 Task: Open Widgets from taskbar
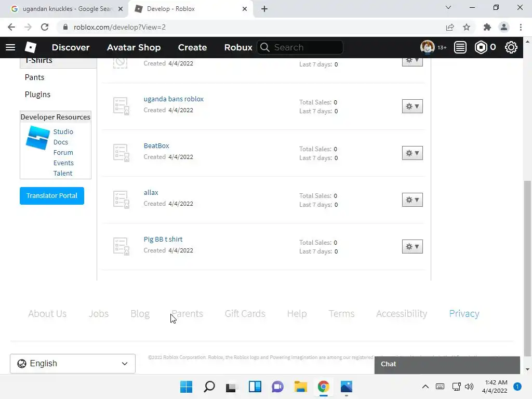tap(255, 387)
